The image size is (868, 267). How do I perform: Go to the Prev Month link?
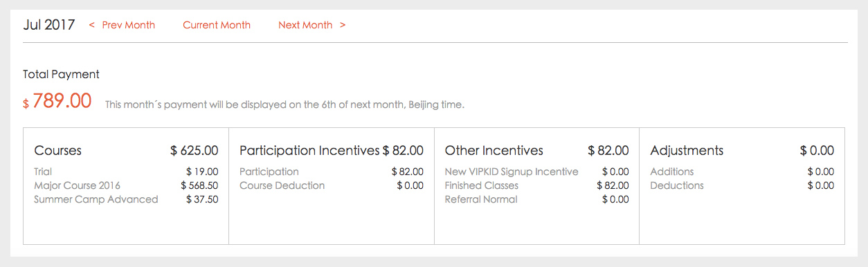(122, 25)
